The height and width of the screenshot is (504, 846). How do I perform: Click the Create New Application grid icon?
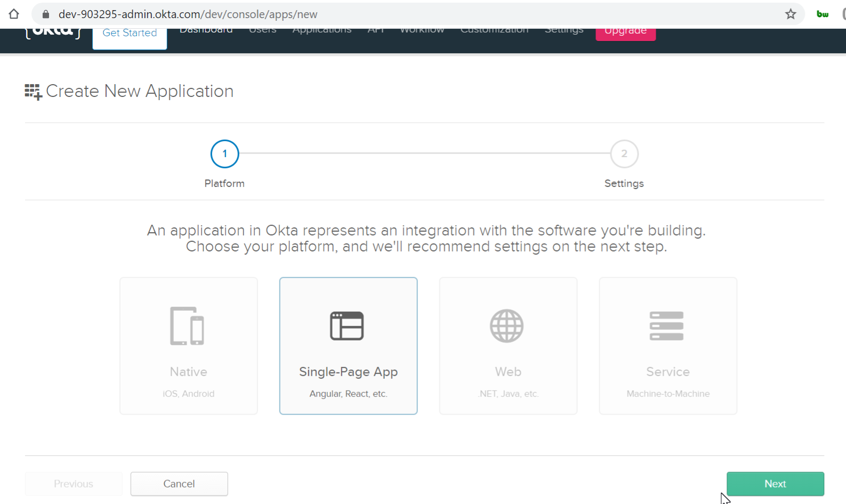click(x=33, y=92)
